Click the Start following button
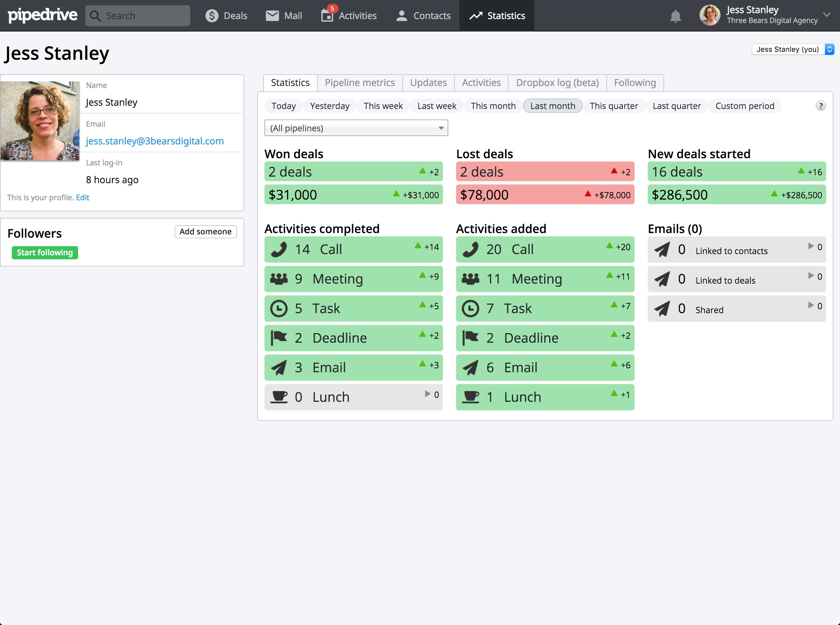Screen dimensions: 840x625 point(45,252)
